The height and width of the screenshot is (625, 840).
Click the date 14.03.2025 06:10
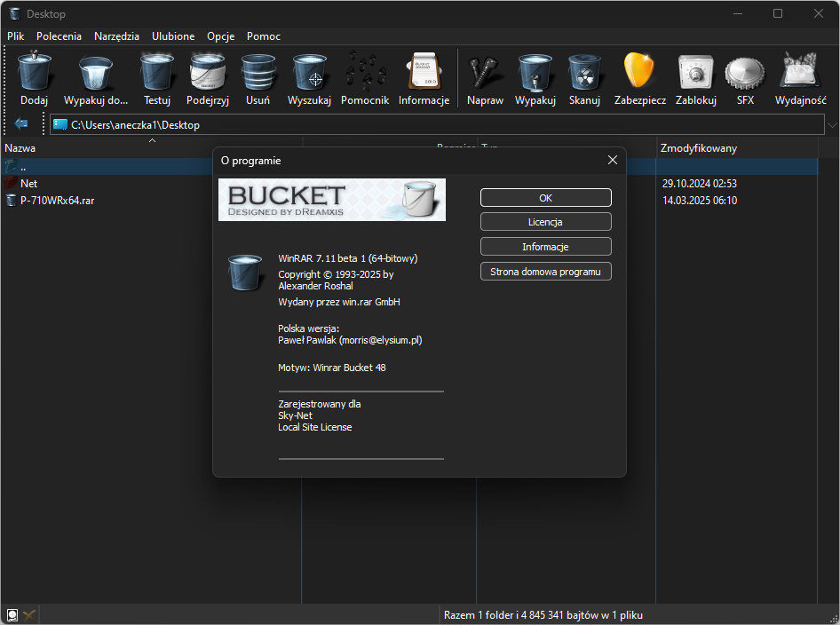click(x=699, y=201)
